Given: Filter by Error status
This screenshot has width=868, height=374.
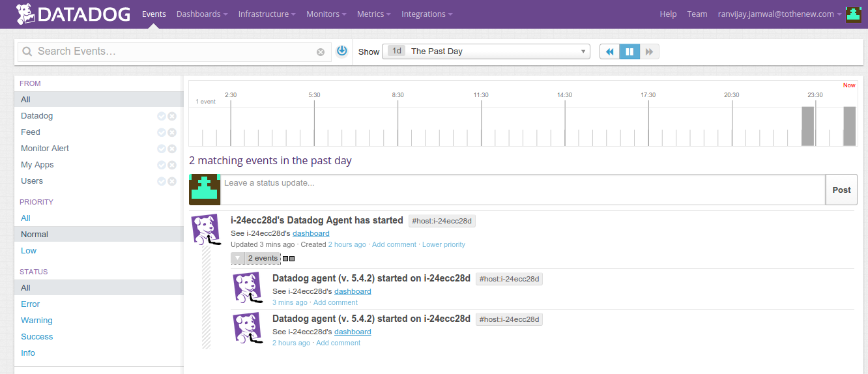Looking at the screenshot, I should tap(31, 304).
